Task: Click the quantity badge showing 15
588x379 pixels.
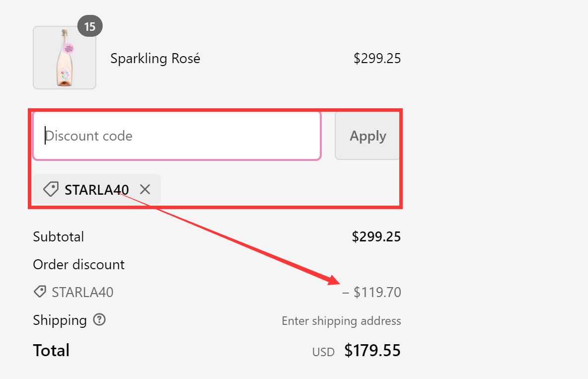Action: (x=90, y=25)
